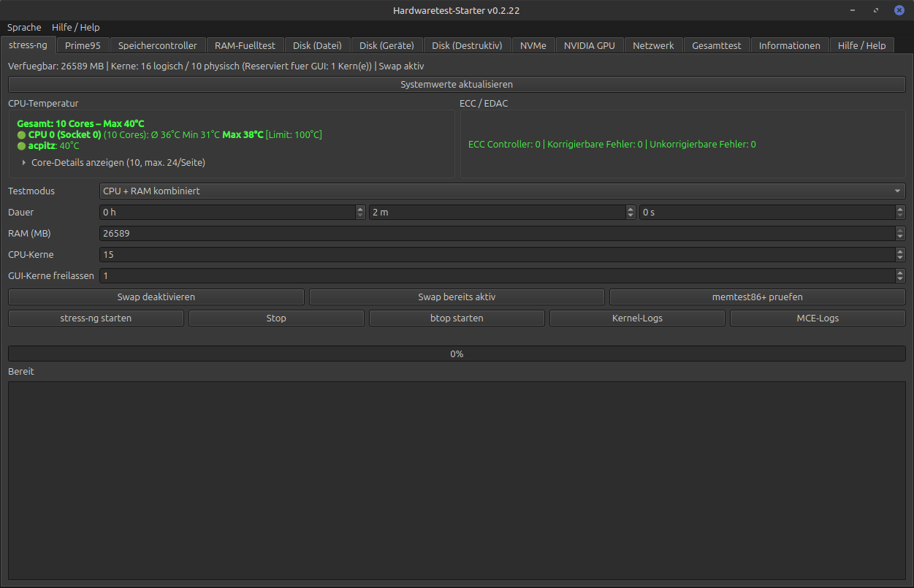Click the GUI-Kerne freilassen field
914x588 pixels.
pyautogui.click(x=497, y=276)
